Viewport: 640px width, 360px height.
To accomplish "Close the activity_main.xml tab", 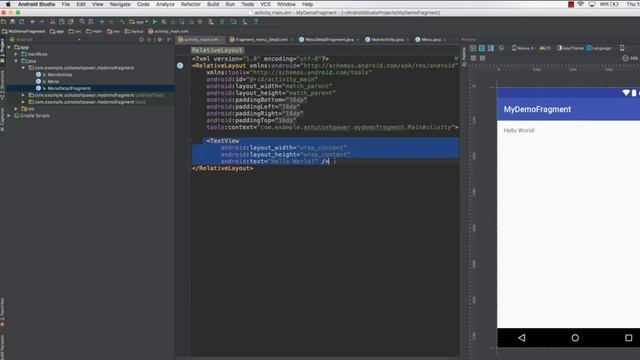I will pyautogui.click(x=222, y=40).
